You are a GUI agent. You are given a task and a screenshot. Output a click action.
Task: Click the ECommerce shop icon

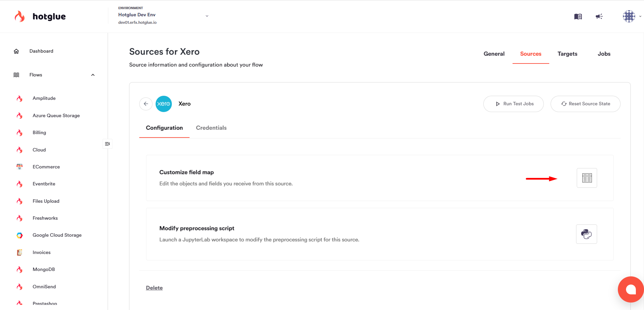tap(20, 167)
